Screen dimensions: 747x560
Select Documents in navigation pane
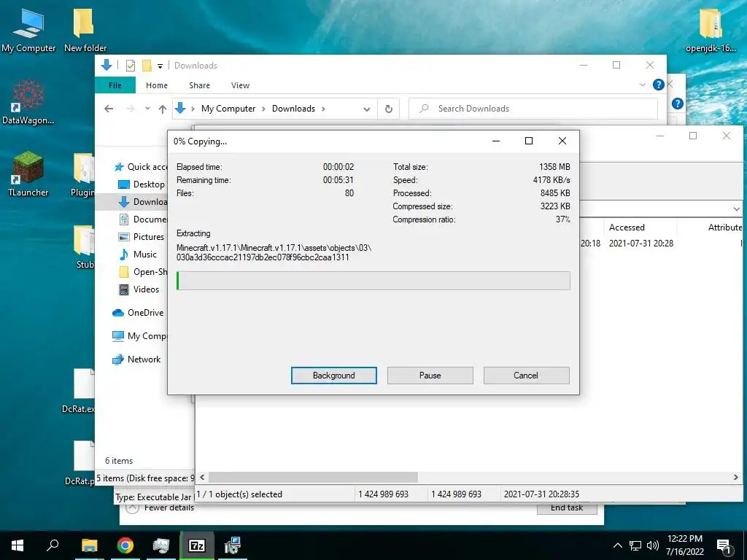pyautogui.click(x=142, y=219)
